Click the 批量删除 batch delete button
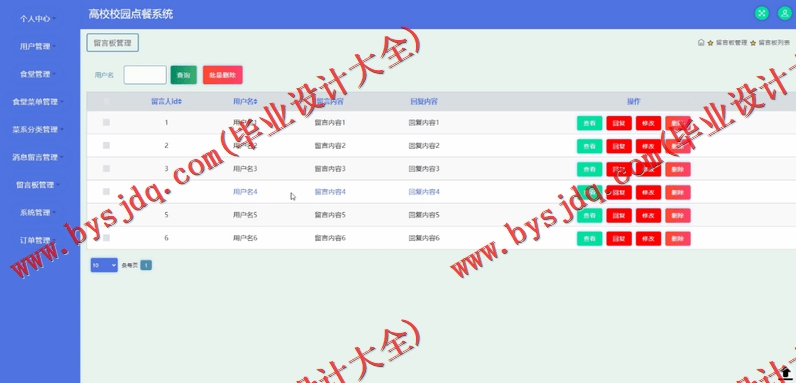Screen dimensions: 796x383 (x=222, y=75)
